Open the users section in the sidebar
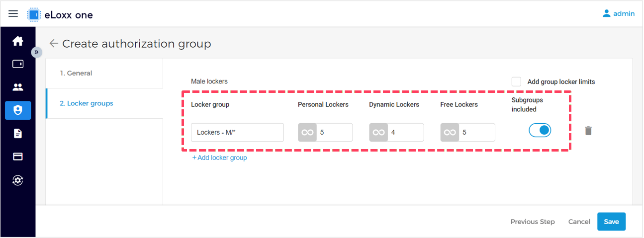The height and width of the screenshot is (238, 644). (18, 87)
